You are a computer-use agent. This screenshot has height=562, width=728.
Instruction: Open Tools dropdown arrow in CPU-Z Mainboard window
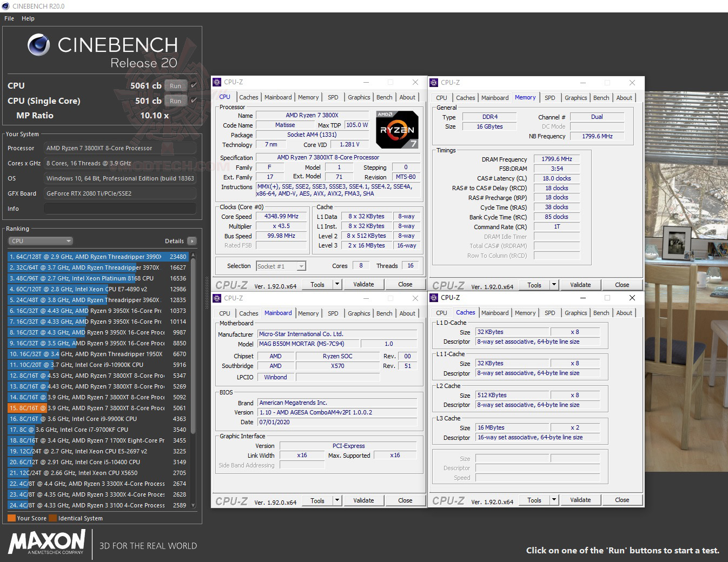tap(337, 500)
